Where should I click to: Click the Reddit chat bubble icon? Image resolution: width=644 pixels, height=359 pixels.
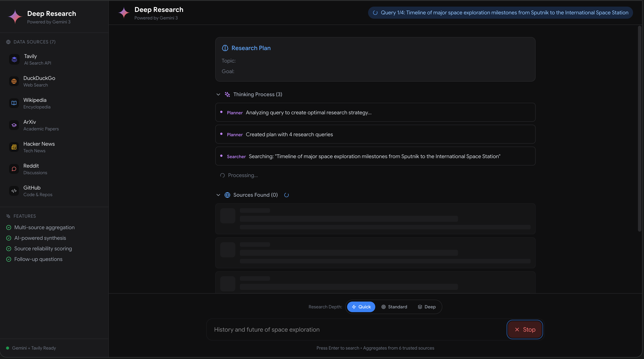tap(14, 169)
